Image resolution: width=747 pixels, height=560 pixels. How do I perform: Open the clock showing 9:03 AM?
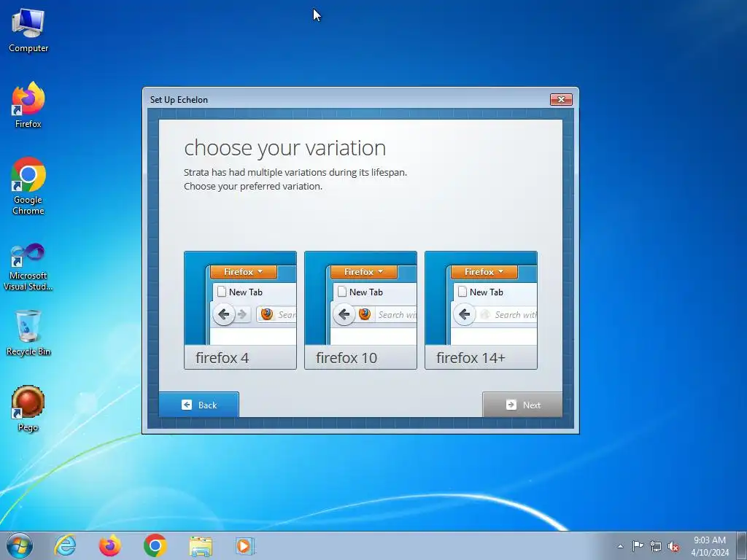710,546
